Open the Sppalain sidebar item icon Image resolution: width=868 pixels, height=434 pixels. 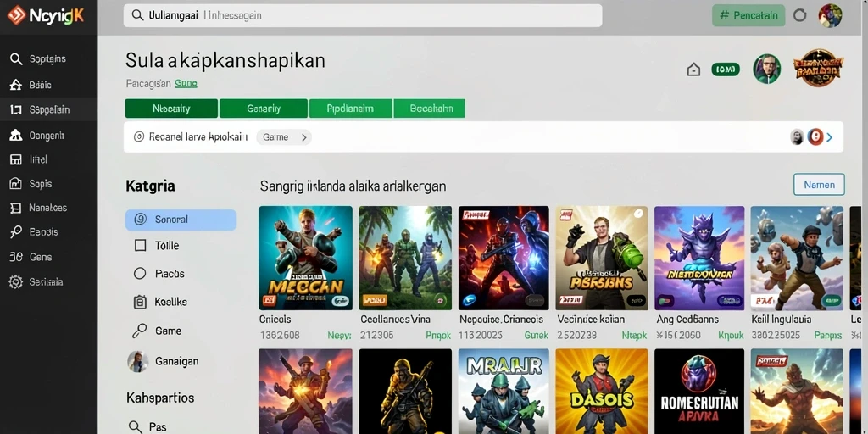[16, 109]
